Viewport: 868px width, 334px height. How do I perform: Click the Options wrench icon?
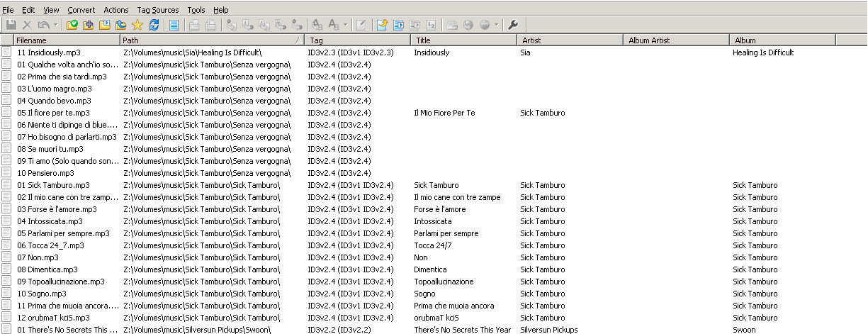[x=512, y=25]
